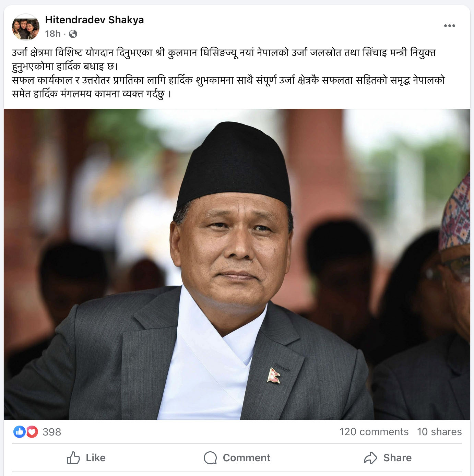Click the speech-bubble Comment icon
This screenshot has width=474, height=476.
pos(210,458)
